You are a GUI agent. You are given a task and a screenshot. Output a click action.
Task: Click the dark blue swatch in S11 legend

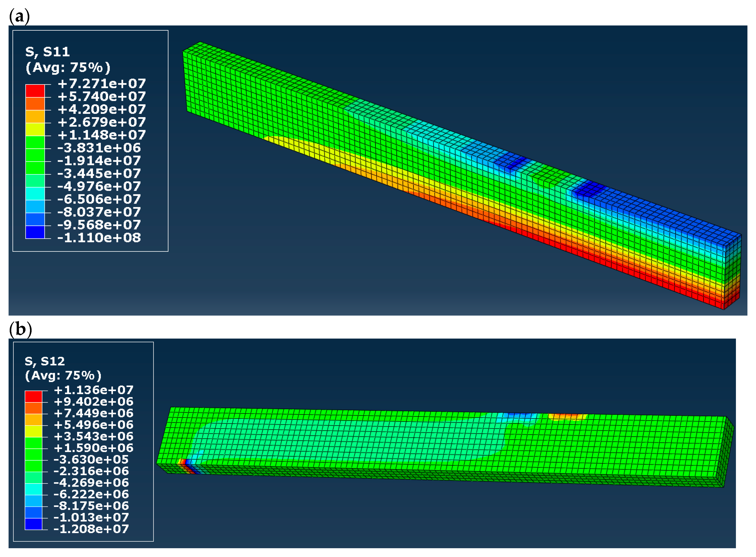[x=35, y=232]
